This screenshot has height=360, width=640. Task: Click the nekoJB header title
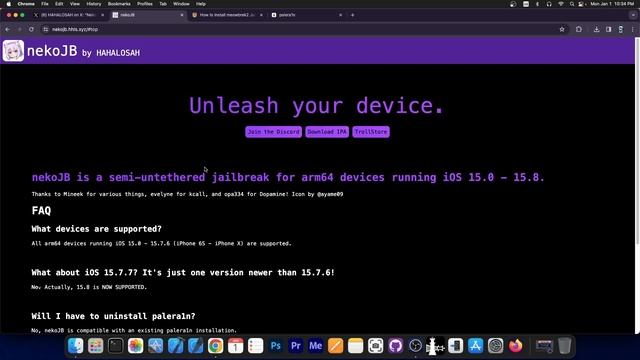[52, 51]
